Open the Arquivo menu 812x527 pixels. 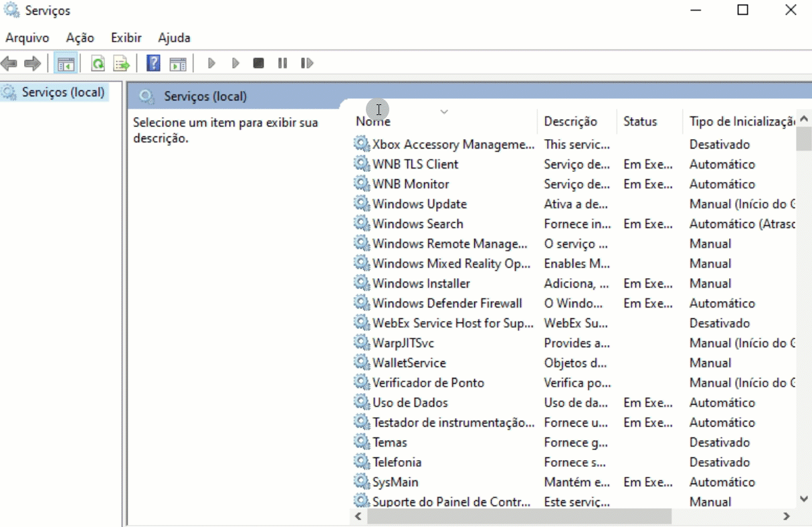tap(27, 38)
